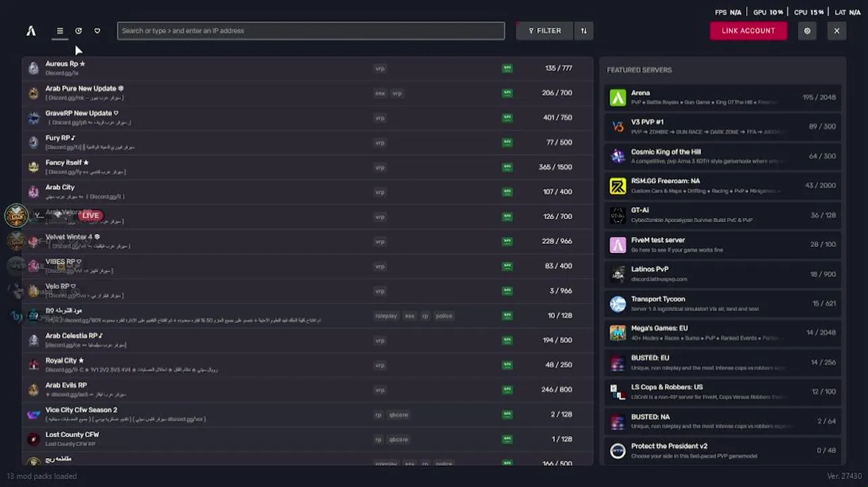Open Protect the President v2 server

tap(722, 450)
